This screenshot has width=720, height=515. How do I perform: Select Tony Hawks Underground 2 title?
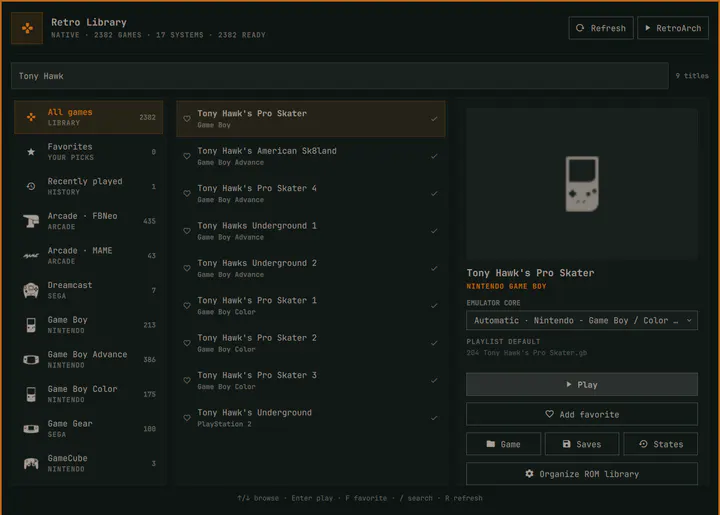(x=257, y=263)
